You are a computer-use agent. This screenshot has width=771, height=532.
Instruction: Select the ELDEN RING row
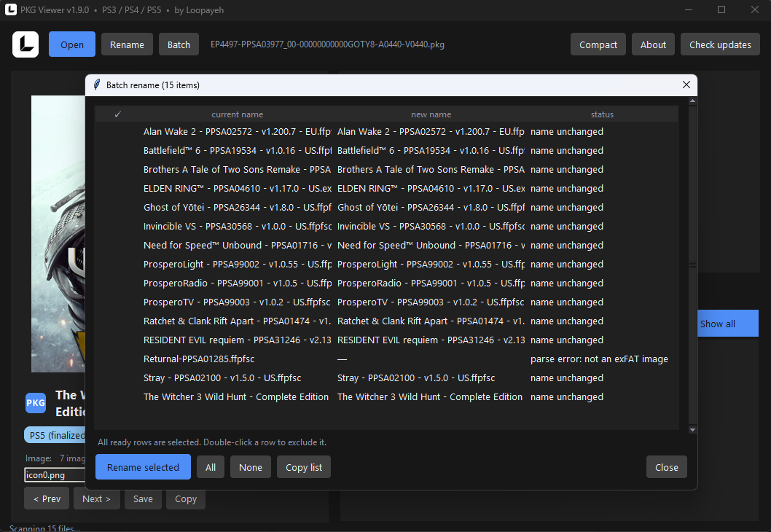386,188
